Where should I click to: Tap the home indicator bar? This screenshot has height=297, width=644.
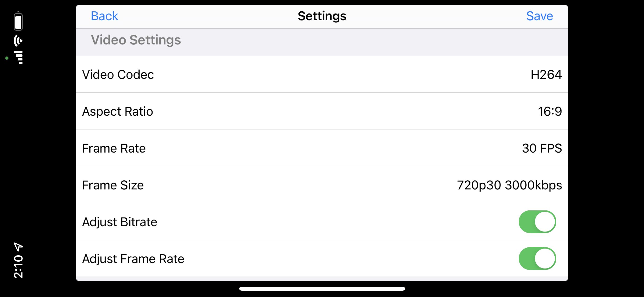[322, 289]
